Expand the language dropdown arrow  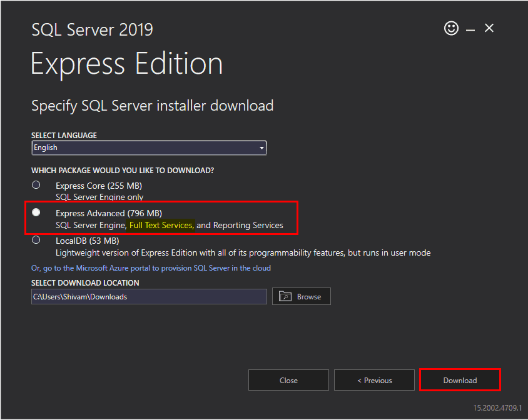261,148
